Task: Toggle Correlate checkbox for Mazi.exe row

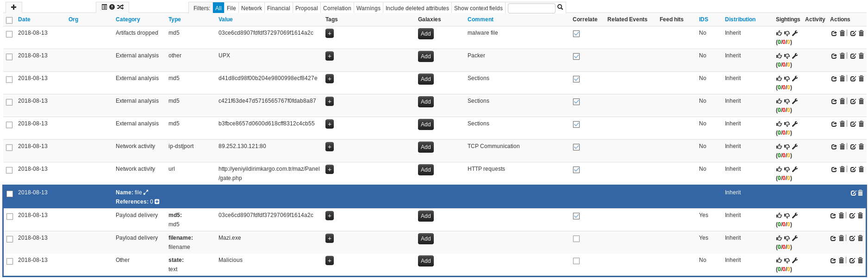Action: tap(576, 239)
